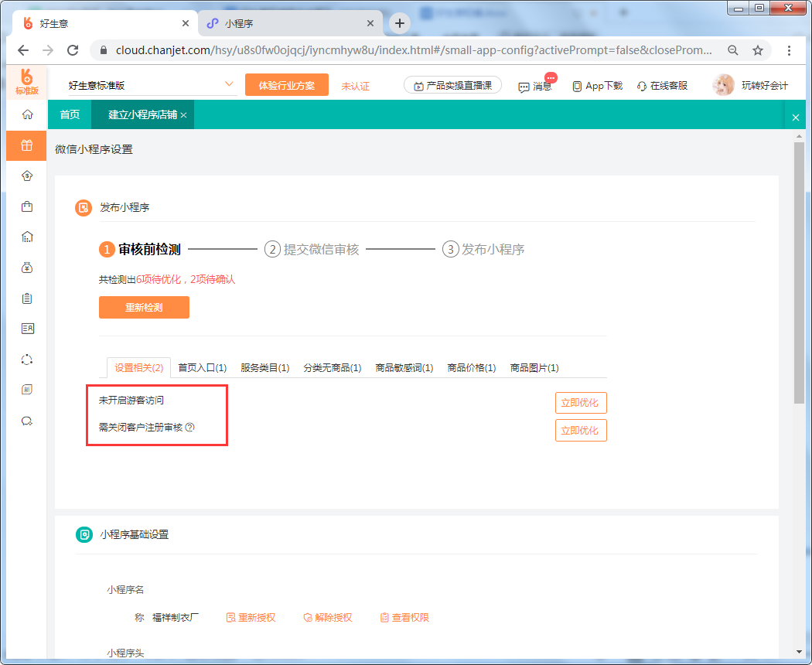Click the 福祥制衣厂 name text
The height and width of the screenshot is (665, 812).
coord(176,617)
